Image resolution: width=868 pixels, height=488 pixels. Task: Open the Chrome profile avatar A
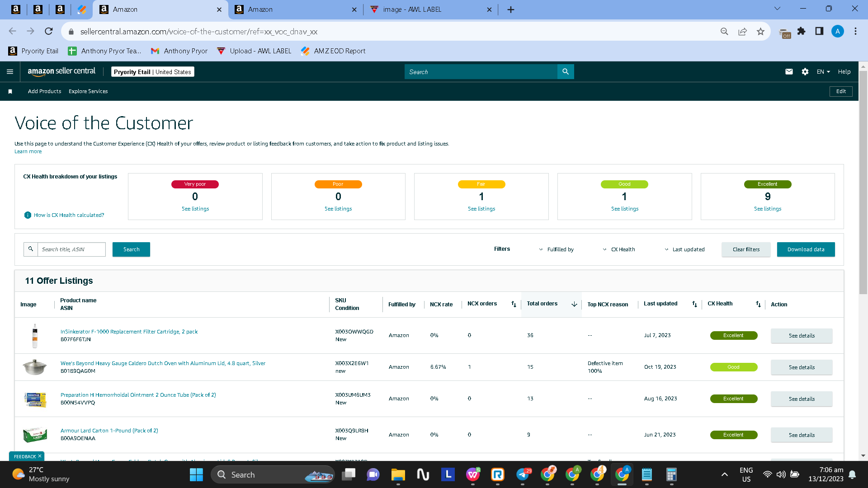pyautogui.click(x=837, y=31)
